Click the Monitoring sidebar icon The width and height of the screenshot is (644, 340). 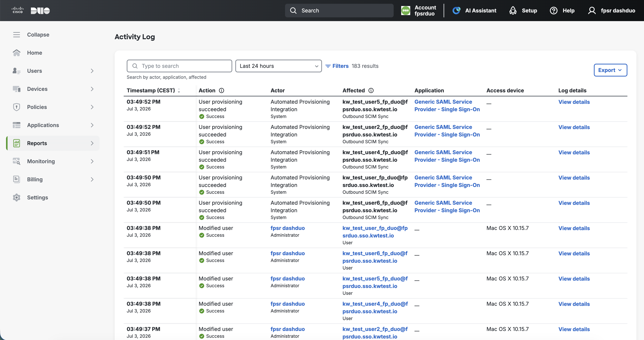point(17,161)
